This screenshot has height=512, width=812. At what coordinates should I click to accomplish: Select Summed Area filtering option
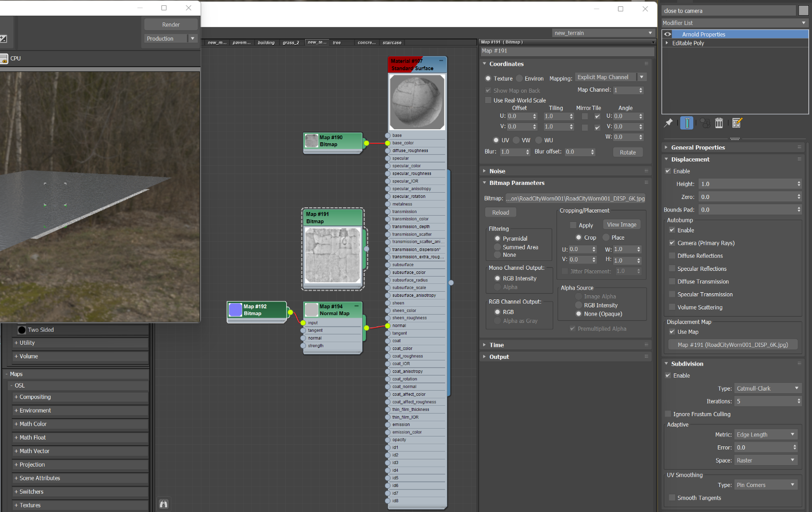498,247
